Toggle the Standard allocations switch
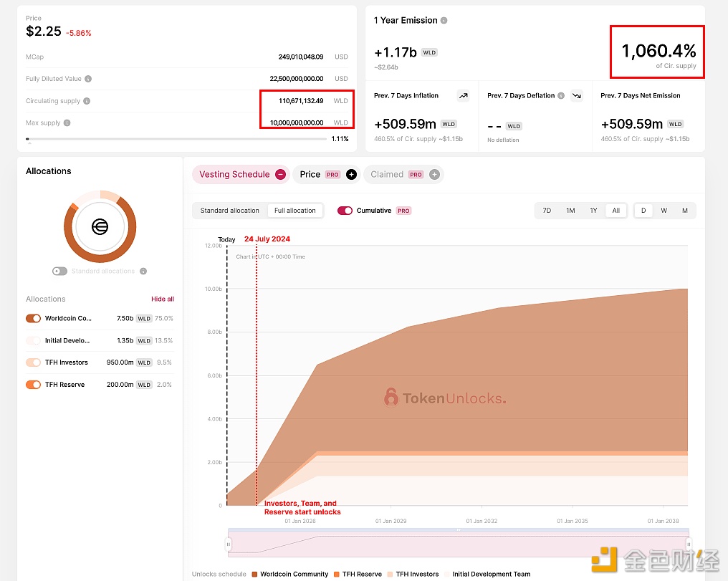 tap(60, 271)
